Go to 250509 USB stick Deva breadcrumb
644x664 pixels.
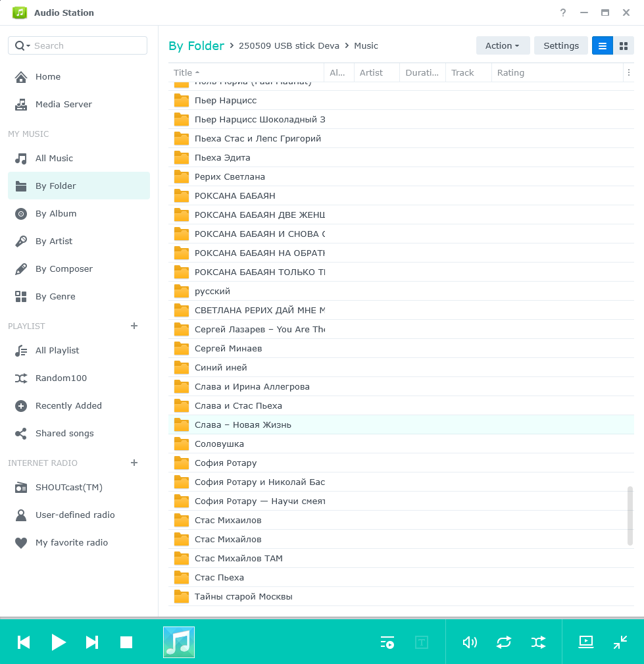[x=289, y=45]
